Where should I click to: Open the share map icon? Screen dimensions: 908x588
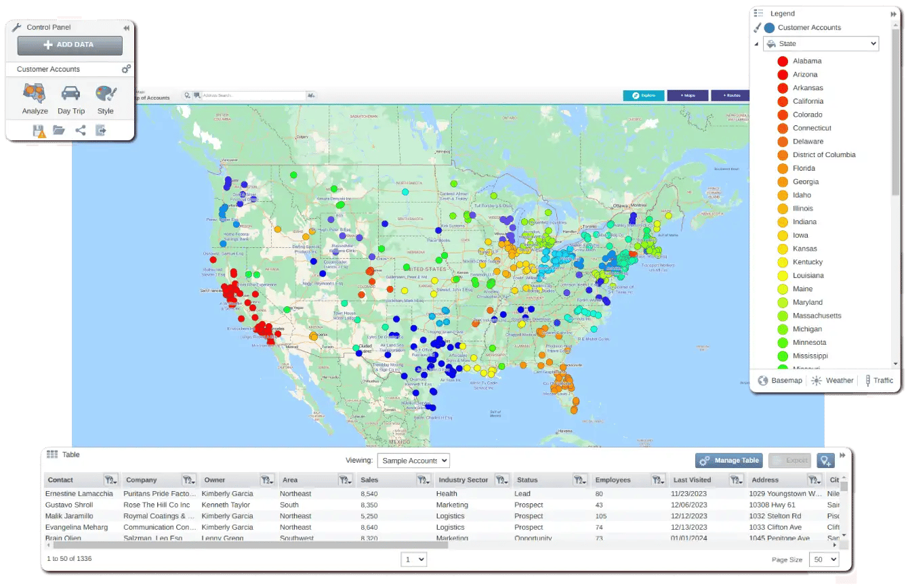click(x=81, y=130)
